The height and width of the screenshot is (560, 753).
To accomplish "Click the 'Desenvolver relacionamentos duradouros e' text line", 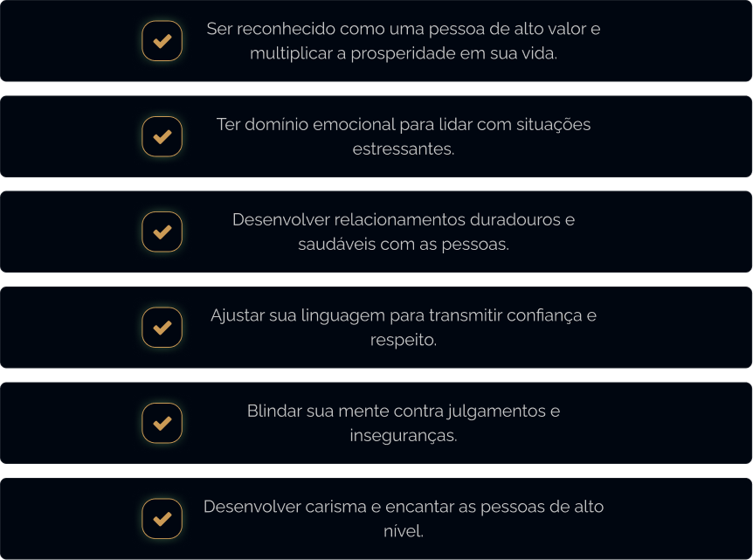I will (x=403, y=219).
